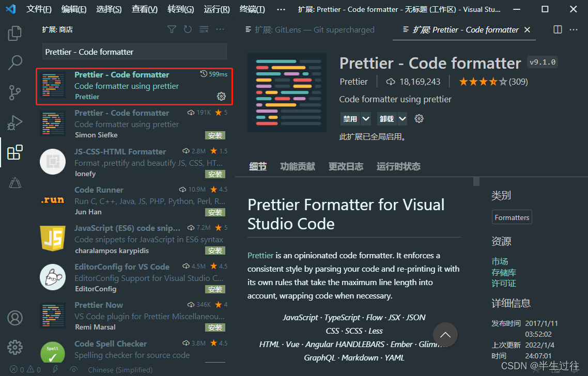
Task: Open the 存储库 repository link
Action: click(504, 272)
